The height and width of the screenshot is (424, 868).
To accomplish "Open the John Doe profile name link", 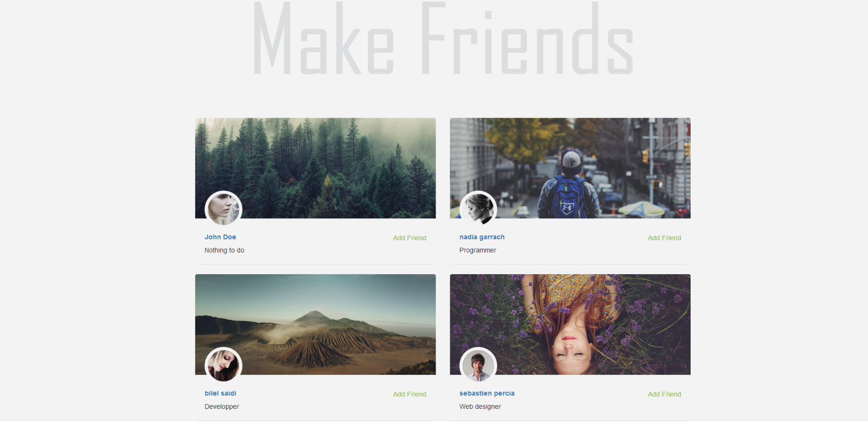I will pos(220,237).
